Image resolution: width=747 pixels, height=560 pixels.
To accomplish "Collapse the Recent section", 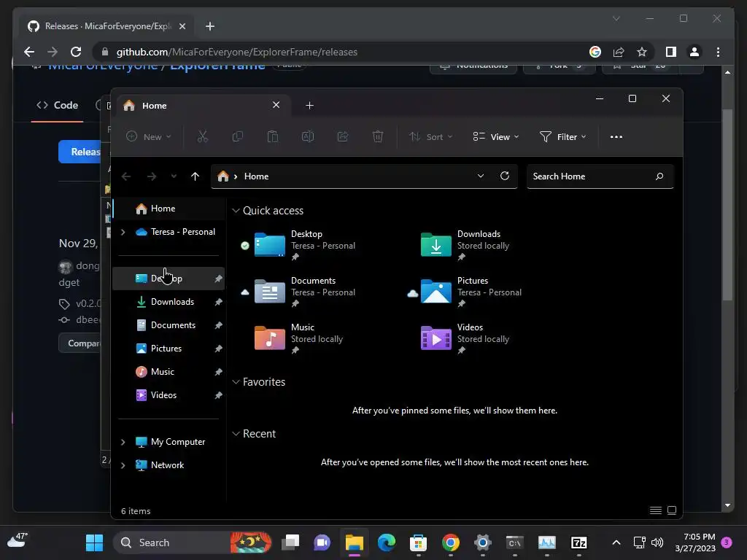I will pos(236,434).
